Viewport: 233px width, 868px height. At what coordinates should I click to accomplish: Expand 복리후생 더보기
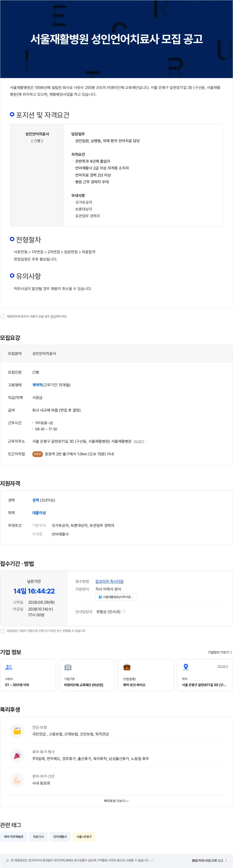116,801
